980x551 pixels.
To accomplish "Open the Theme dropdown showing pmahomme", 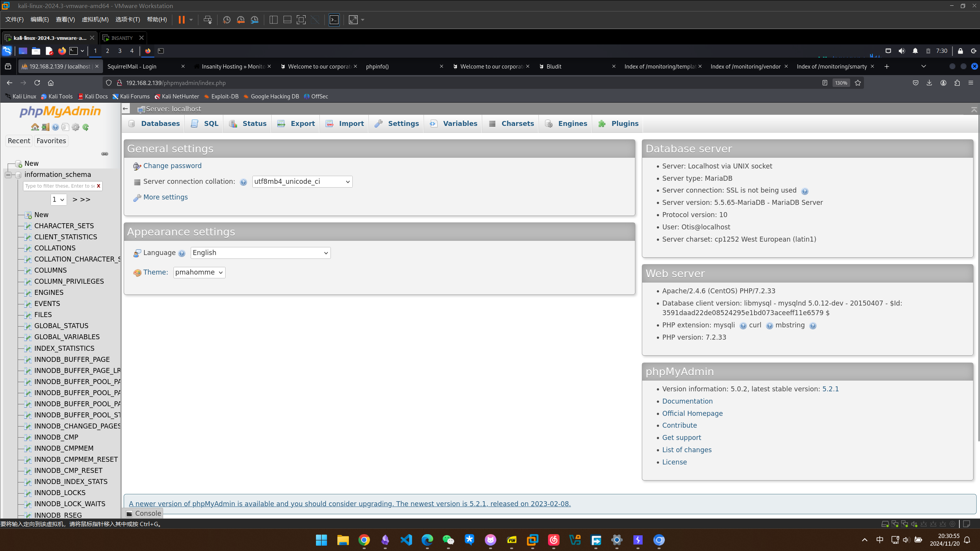I will click(199, 272).
